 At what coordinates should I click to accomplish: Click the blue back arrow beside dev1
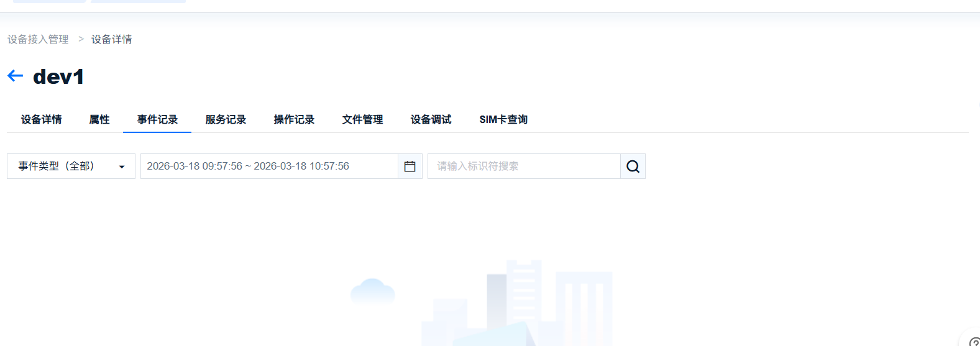click(x=15, y=76)
